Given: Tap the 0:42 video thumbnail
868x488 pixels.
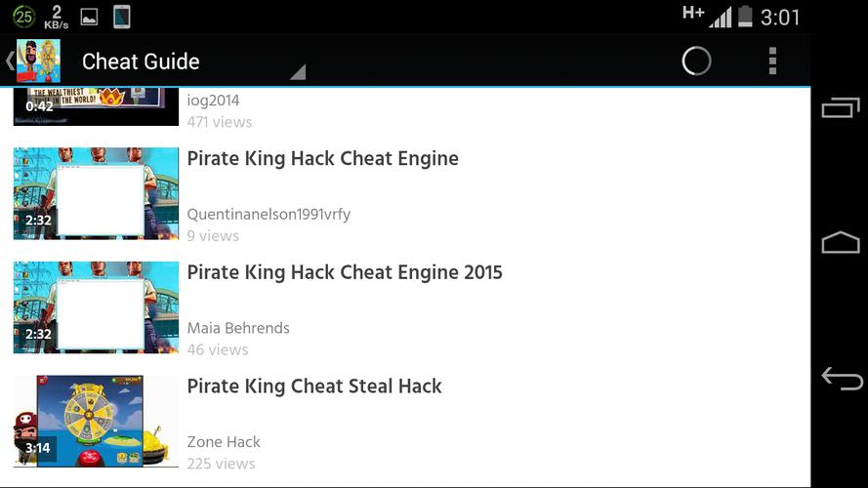Looking at the screenshot, I should coord(96,106).
